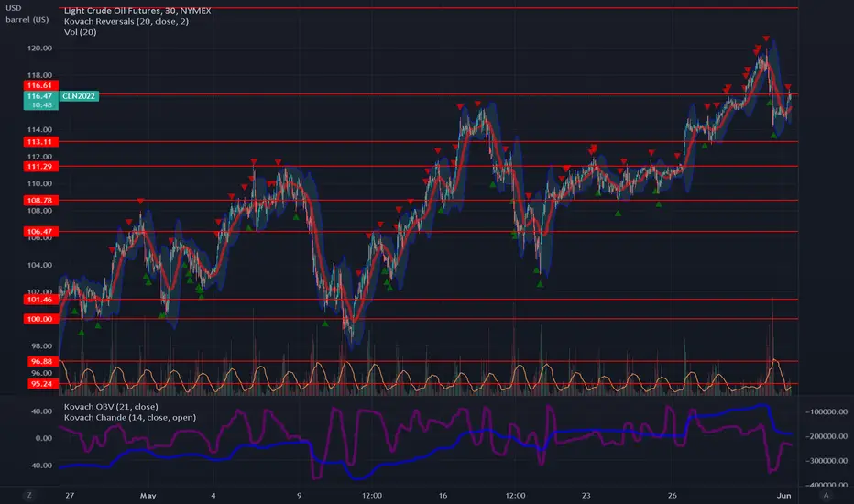Click the CLN2022 symbol price tag
This screenshot has width=854, height=504.
(x=79, y=96)
